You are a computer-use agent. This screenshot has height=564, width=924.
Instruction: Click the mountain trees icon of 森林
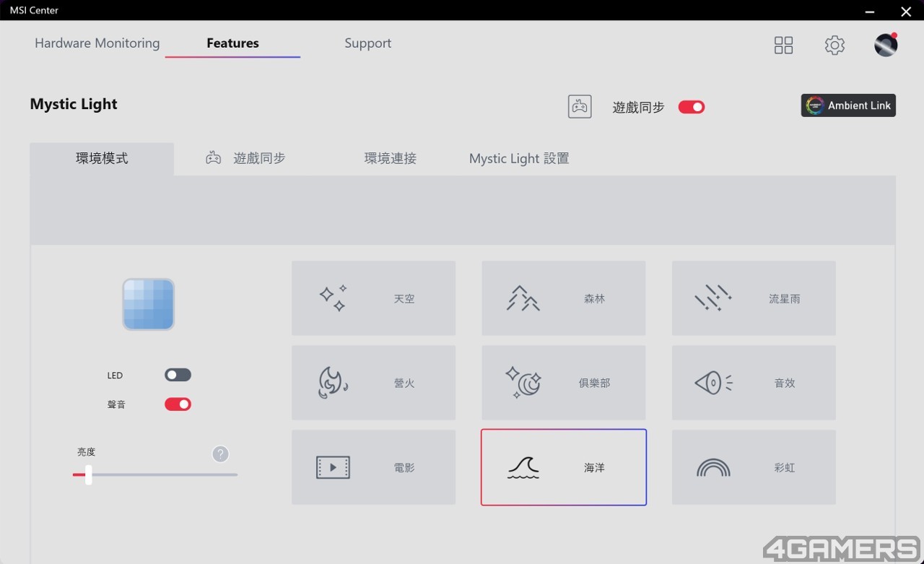coord(523,298)
